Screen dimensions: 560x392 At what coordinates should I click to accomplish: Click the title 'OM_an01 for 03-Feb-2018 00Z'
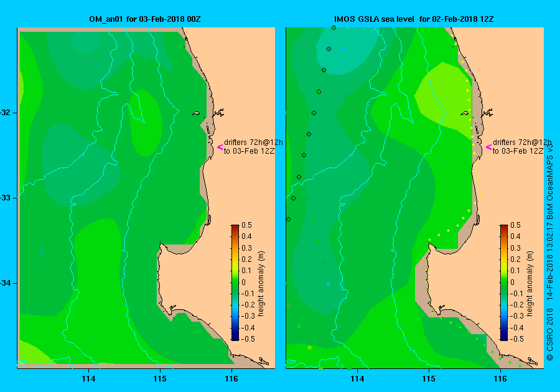pos(145,19)
